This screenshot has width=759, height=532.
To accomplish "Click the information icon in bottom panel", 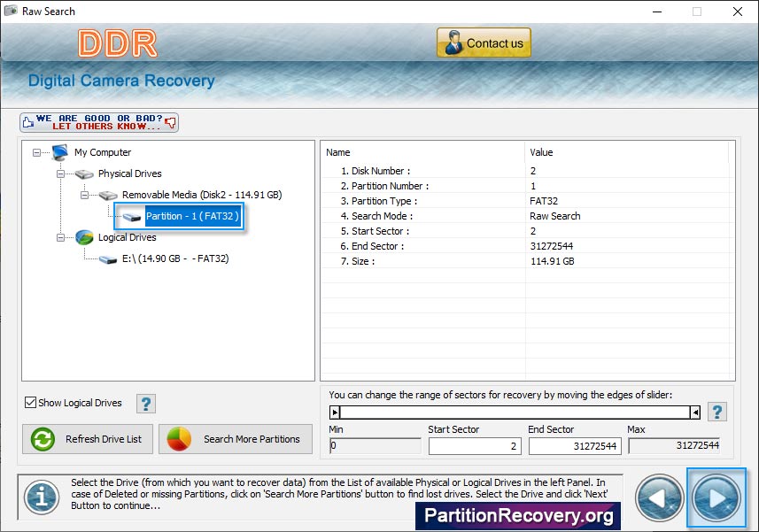I will click(41, 497).
